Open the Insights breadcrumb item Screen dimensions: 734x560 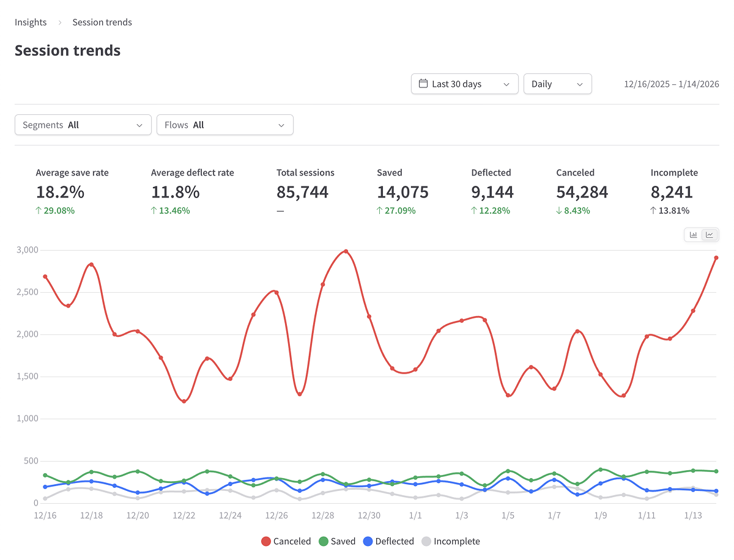(31, 22)
